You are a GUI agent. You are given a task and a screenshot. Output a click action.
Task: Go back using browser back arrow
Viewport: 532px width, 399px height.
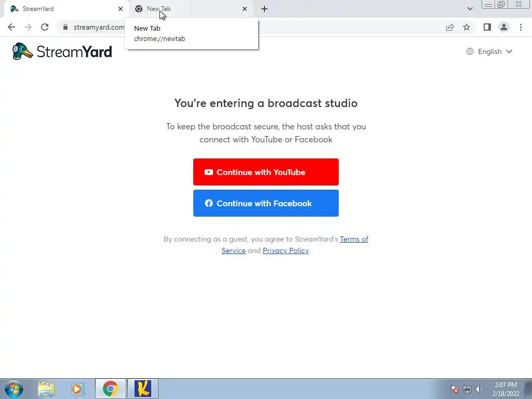(11, 27)
